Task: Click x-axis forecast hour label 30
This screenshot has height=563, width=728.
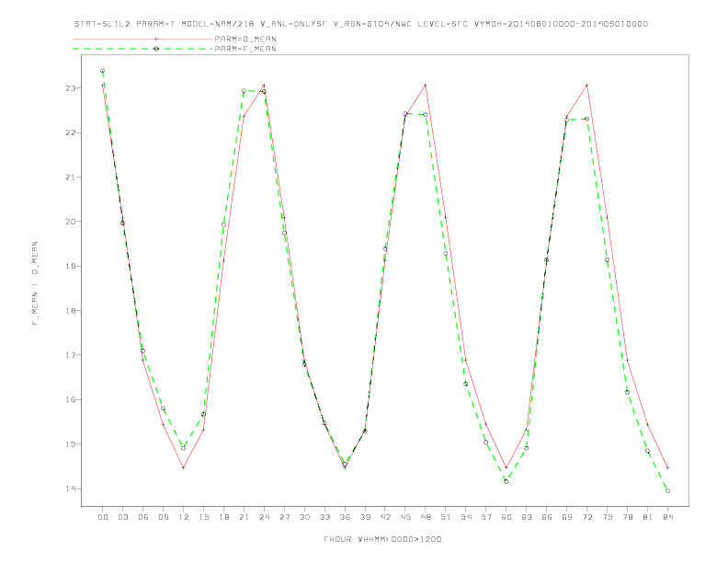Action: pos(304,517)
